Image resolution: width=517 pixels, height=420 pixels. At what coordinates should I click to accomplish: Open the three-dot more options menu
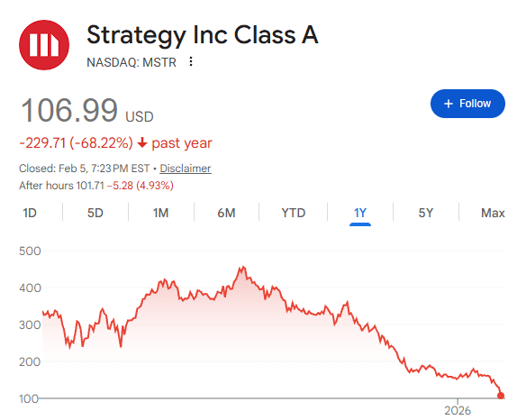pos(191,61)
